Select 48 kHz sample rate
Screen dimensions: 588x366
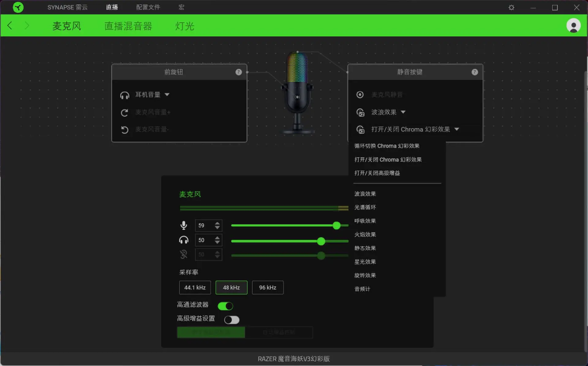coord(232,288)
